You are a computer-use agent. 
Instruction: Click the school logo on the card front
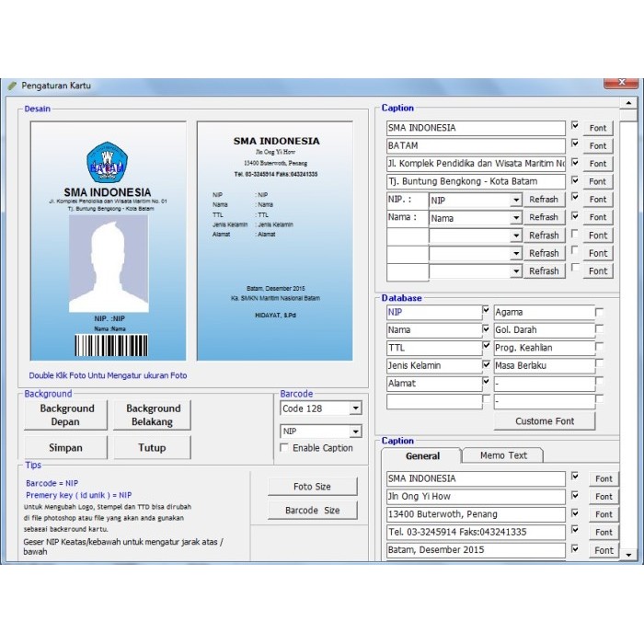point(107,163)
